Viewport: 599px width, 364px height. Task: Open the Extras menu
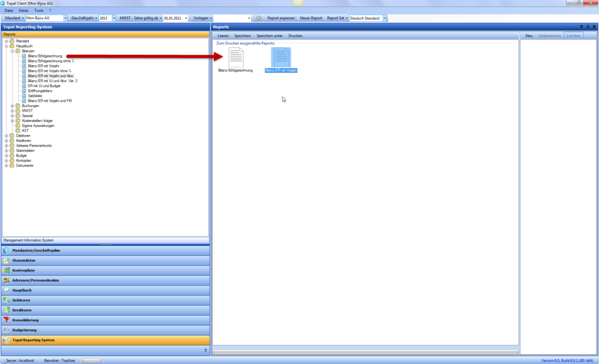point(24,10)
